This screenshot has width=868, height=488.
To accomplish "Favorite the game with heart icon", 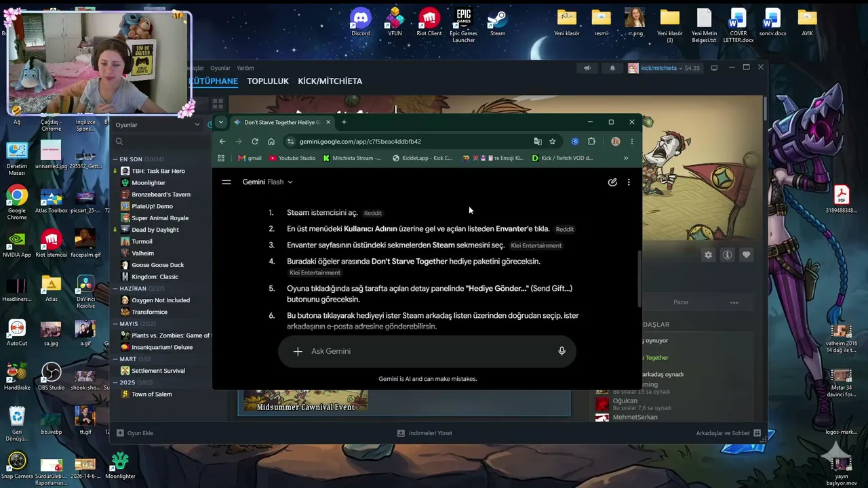I will coord(747,255).
